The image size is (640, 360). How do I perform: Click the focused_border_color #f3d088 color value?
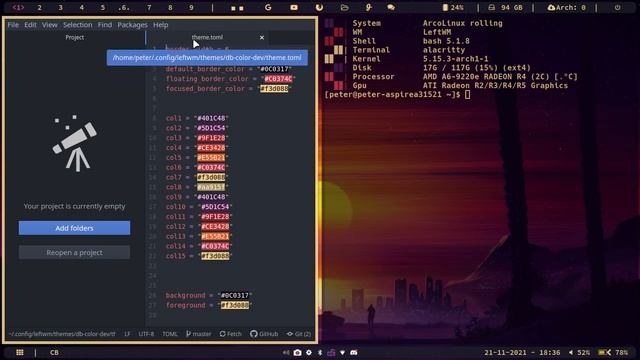pyautogui.click(x=274, y=89)
